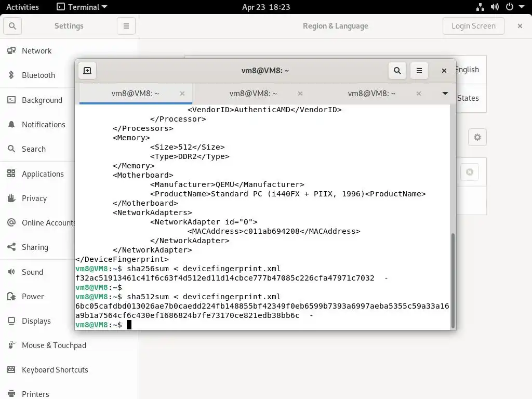Screen dimensions: 532x399
Task: Click the Type DDR2 line
Action: 190,156
